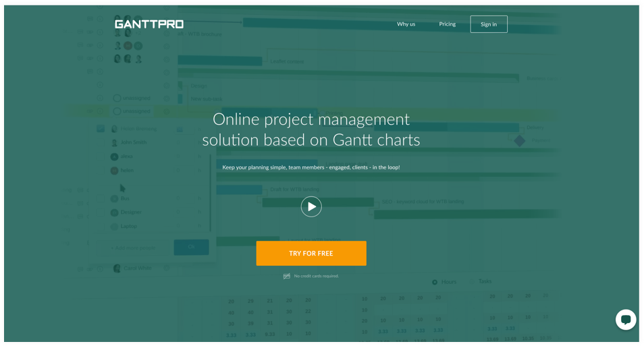
Task: Click the Sign in button
Action: (x=489, y=24)
